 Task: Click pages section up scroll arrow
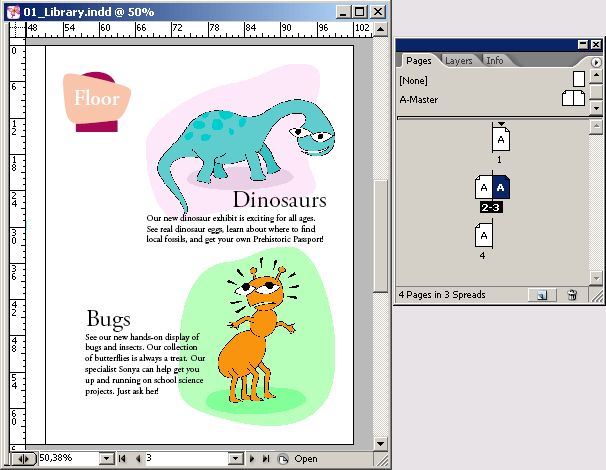pyautogui.click(x=596, y=126)
